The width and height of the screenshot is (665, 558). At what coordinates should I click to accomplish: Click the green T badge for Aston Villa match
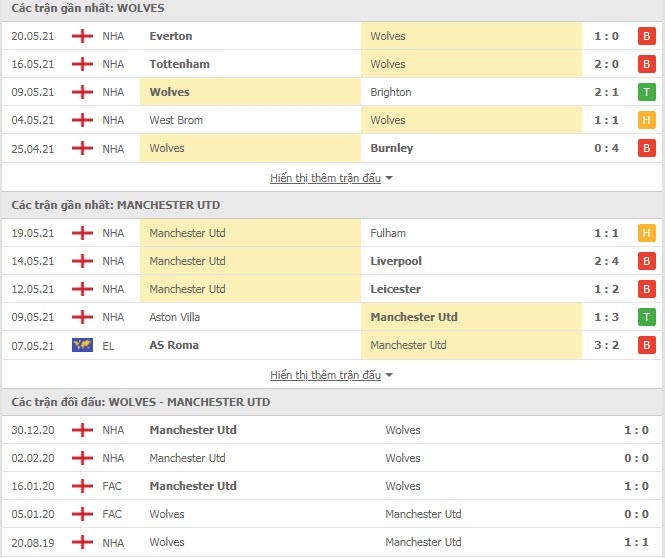coord(646,317)
